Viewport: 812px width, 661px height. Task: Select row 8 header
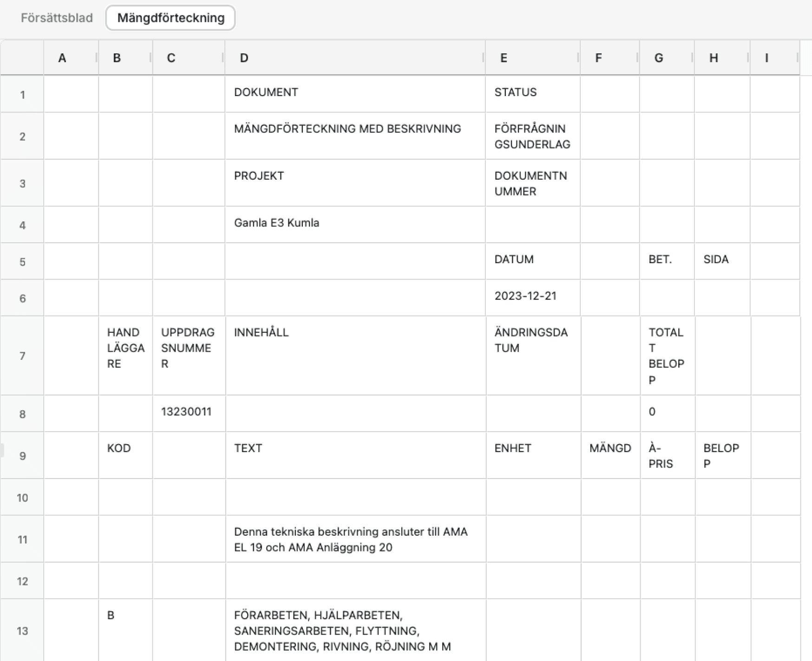coord(22,414)
